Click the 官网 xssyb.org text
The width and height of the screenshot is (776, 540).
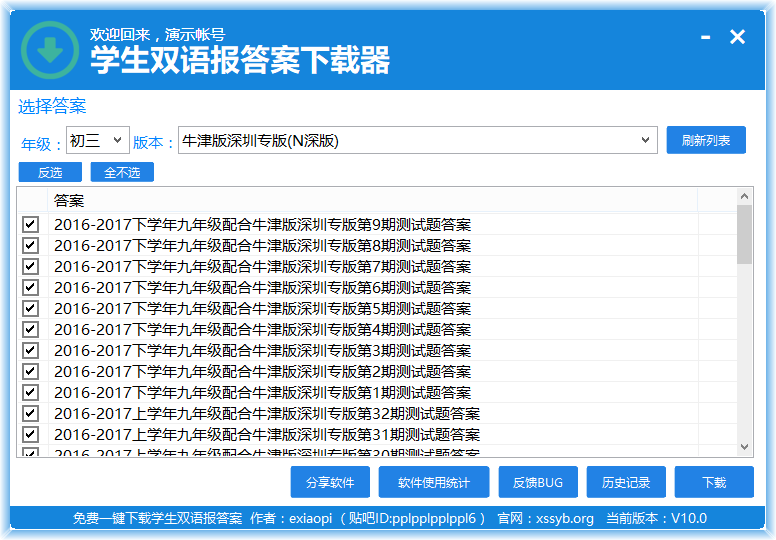pyautogui.click(x=545, y=518)
